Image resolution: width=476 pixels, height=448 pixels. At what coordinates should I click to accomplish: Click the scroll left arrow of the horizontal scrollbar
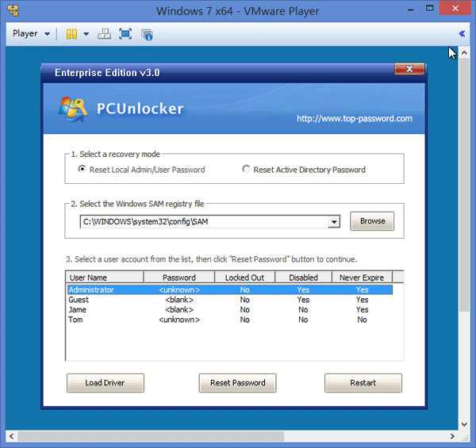click(11, 436)
